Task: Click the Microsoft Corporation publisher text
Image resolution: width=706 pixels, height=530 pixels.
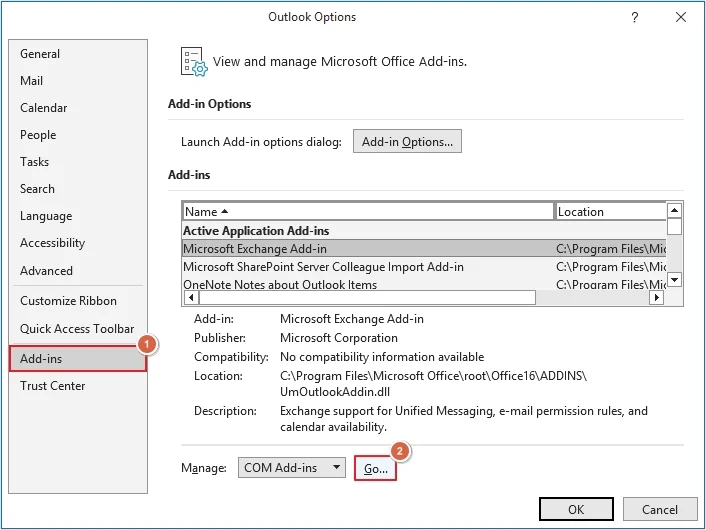Action: pyautogui.click(x=339, y=338)
